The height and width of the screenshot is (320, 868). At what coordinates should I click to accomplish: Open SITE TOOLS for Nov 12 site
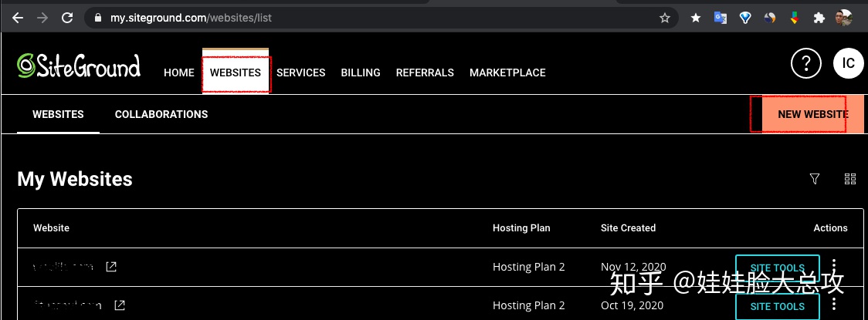coord(777,268)
